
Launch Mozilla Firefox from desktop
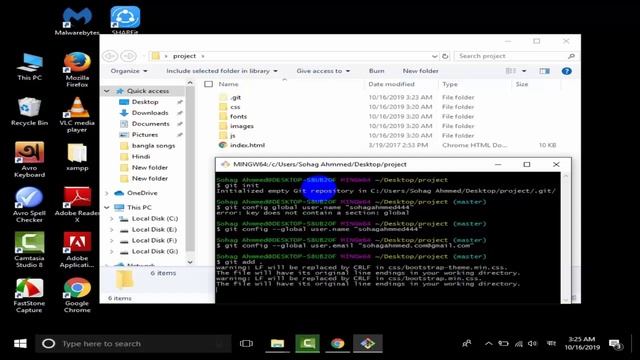[77, 69]
